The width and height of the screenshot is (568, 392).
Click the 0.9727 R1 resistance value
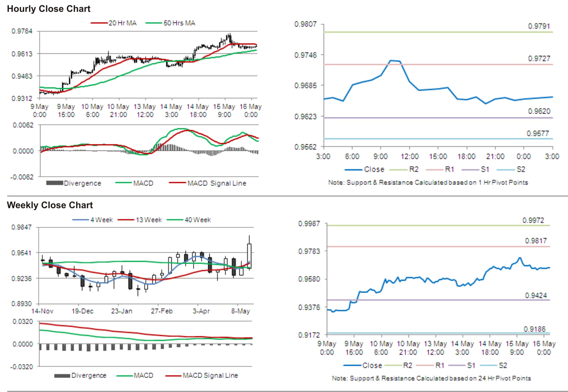click(539, 59)
